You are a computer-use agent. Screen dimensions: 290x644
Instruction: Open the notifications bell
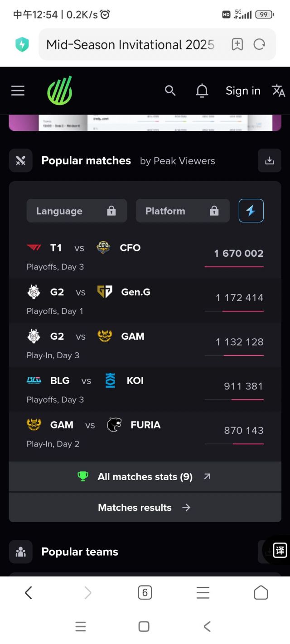pos(202,91)
